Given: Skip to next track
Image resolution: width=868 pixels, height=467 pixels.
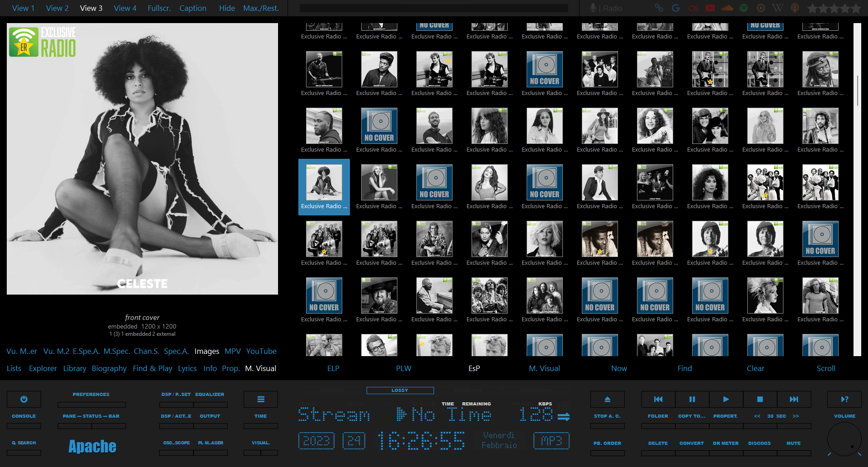Looking at the screenshot, I should pyautogui.click(x=794, y=399).
